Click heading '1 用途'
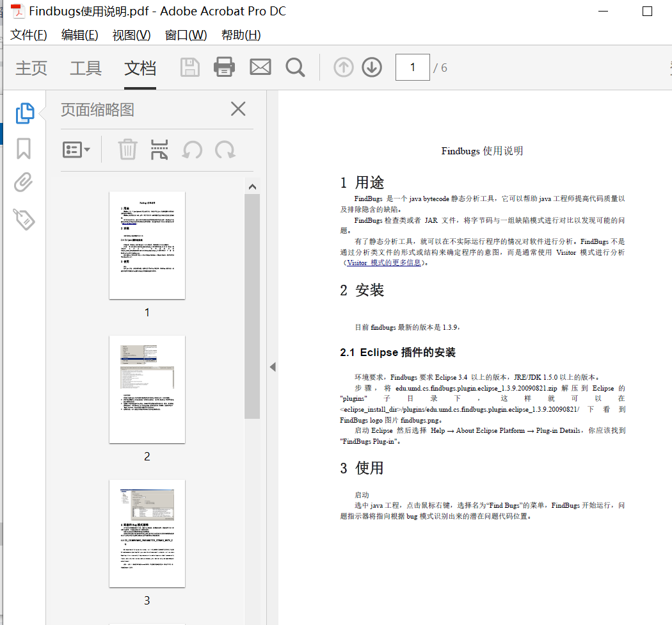Viewport: 672px width, 625px height. coord(362,183)
